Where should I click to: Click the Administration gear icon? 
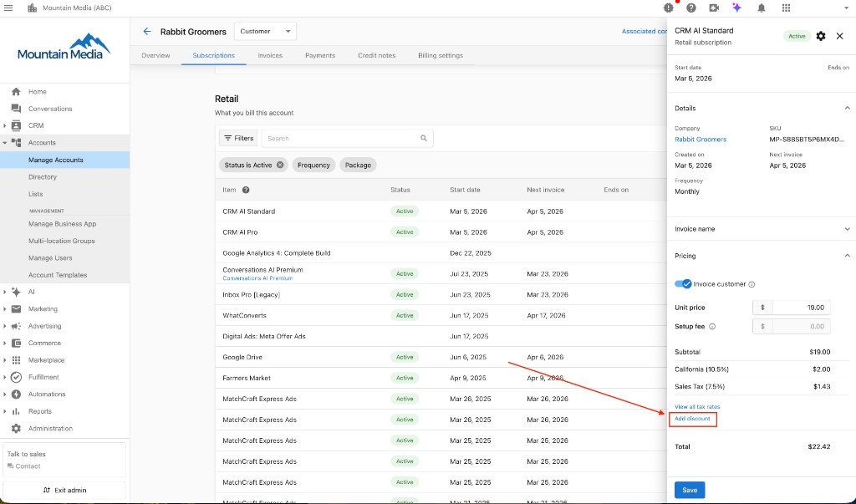(16, 429)
